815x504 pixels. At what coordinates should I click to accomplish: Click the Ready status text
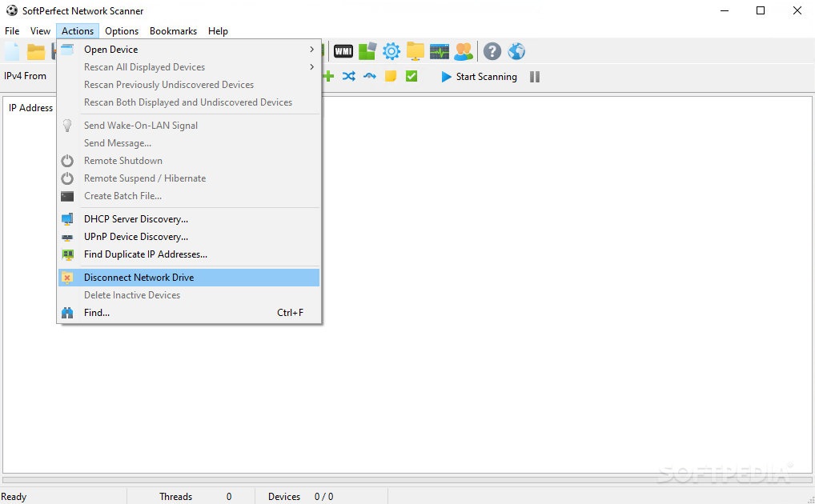point(14,497)
